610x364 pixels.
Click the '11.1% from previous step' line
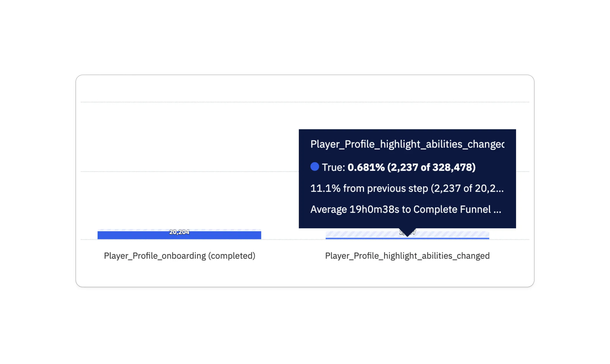(407, 188)
